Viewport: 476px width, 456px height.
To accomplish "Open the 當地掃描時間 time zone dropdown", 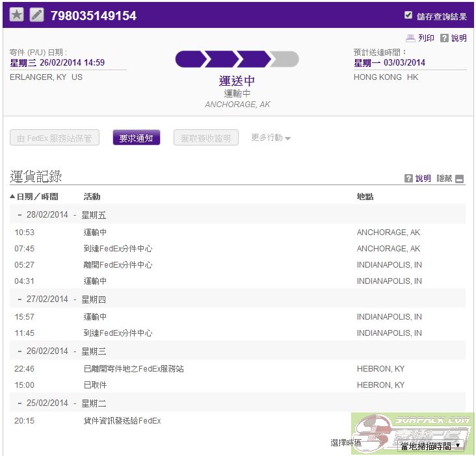I will (430, 446).
